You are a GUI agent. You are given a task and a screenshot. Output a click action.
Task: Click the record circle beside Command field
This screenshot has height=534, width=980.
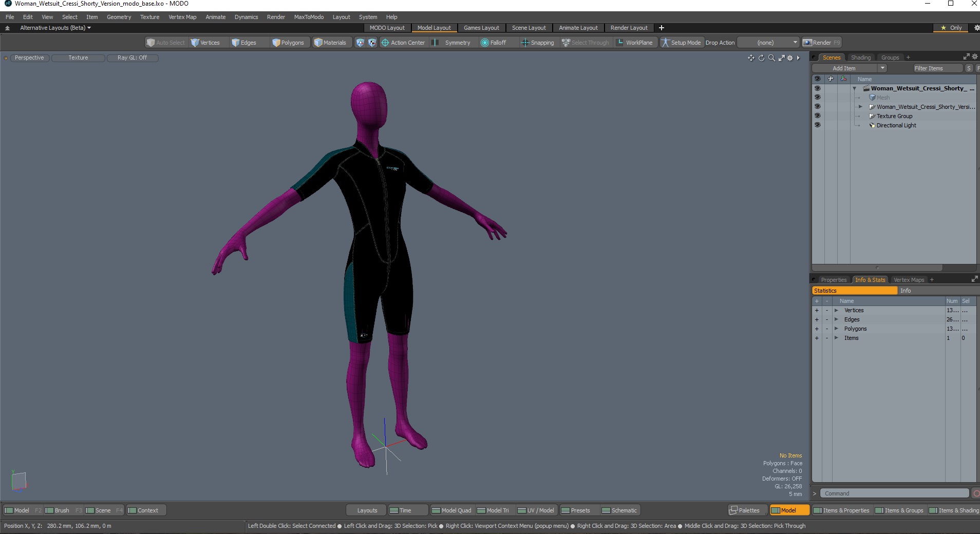pyautogui.click(x=975, y=493)
